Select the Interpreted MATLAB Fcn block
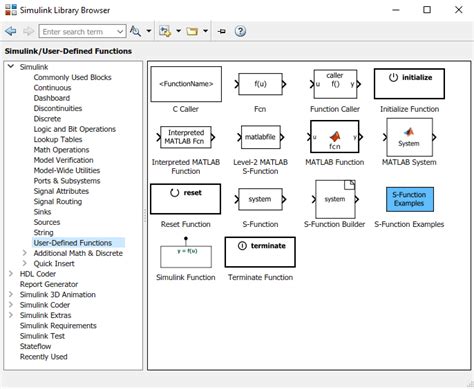This screenshot has height=389, width=474. [186, 137]
